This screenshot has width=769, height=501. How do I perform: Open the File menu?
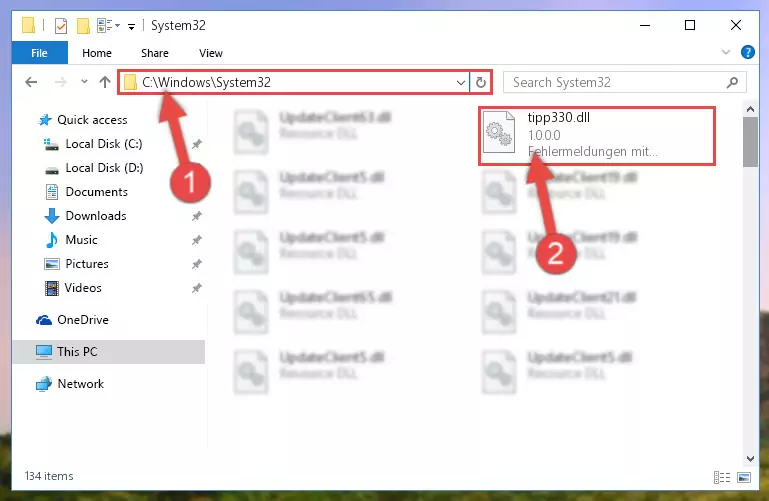pyautogui.click(x=39, y=53)
